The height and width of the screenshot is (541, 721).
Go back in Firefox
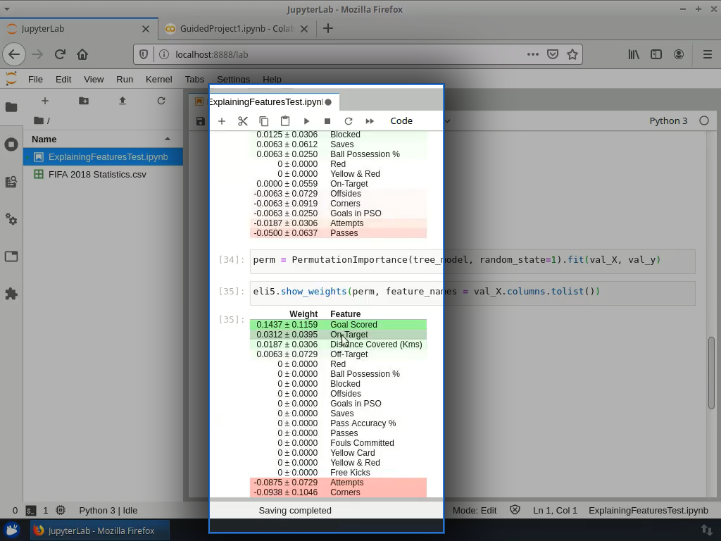pos(14,54)
